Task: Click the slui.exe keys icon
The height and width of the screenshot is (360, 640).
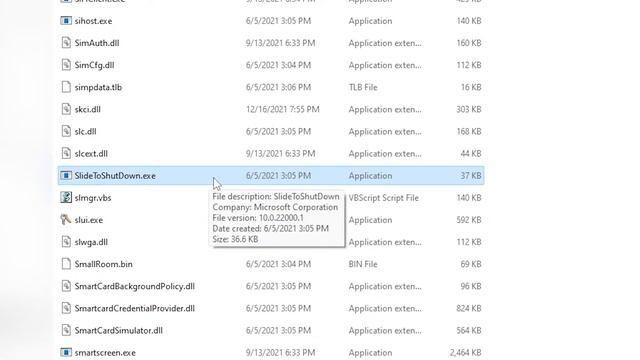Action: 66,220
